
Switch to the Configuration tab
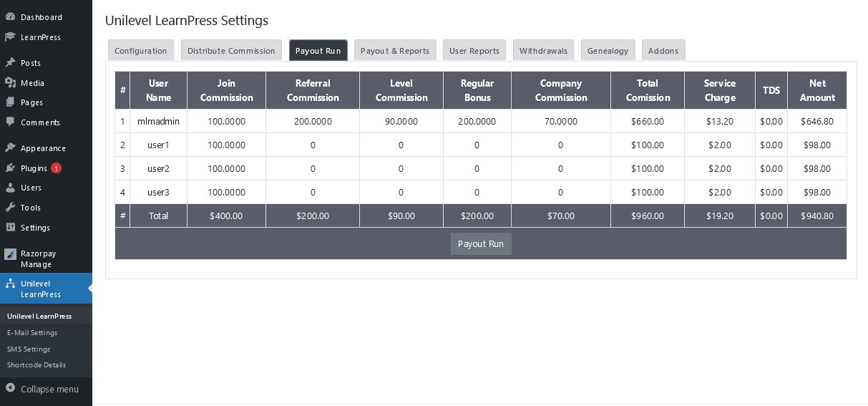(140, 51)
